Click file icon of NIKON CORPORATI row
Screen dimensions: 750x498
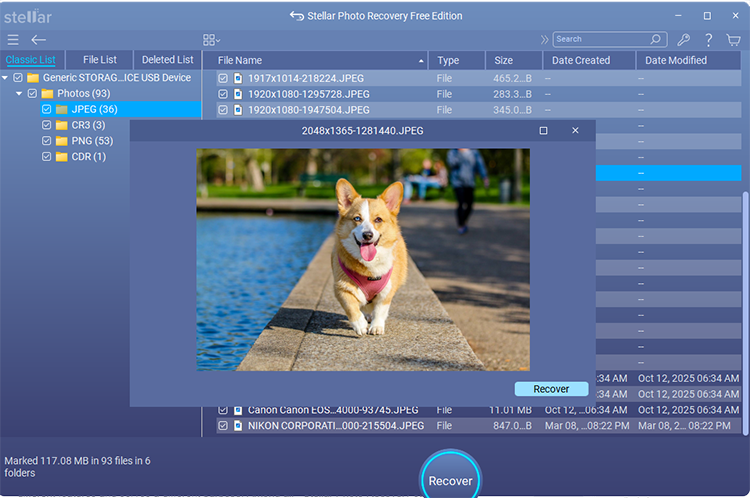click(x=238, y=425)
